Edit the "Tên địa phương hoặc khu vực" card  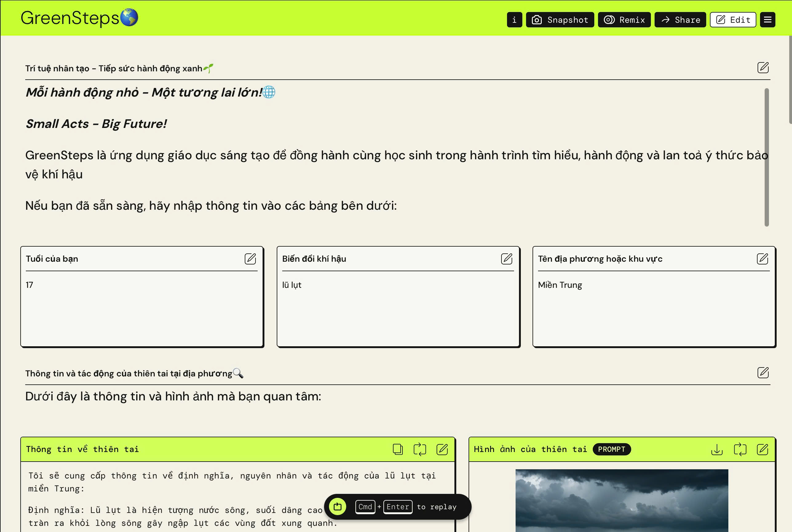(762, 259)
